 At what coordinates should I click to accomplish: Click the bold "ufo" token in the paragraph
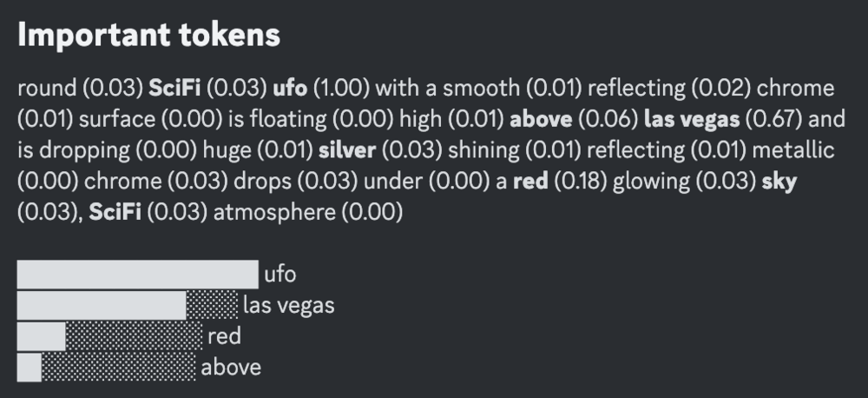pyautogui.click(x=291, y=88)
